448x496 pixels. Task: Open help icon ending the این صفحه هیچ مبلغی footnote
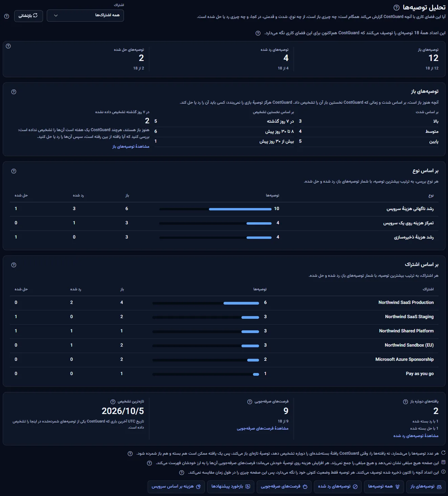click(149, 463)
